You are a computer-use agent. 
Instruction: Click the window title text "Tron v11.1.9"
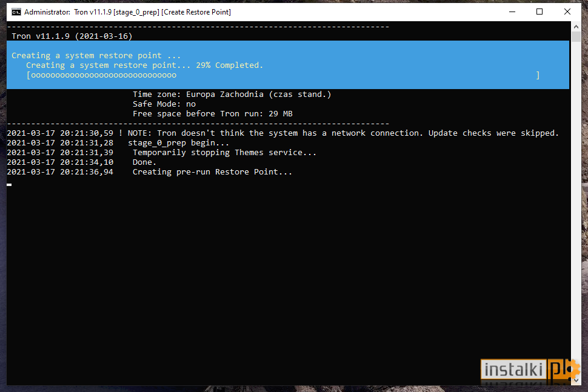click(93, 12)
